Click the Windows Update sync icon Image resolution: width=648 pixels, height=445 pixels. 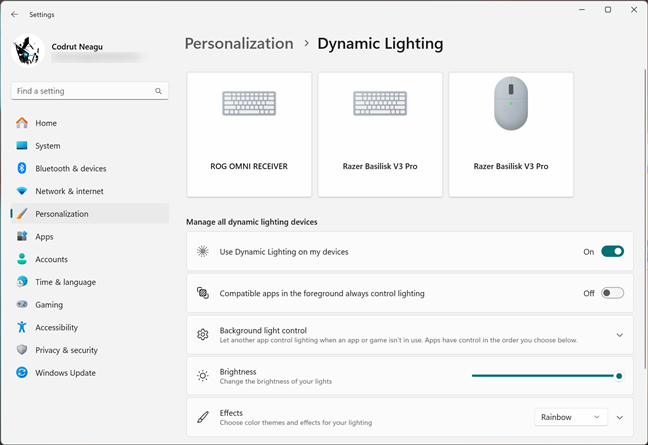tap(22, 373)
